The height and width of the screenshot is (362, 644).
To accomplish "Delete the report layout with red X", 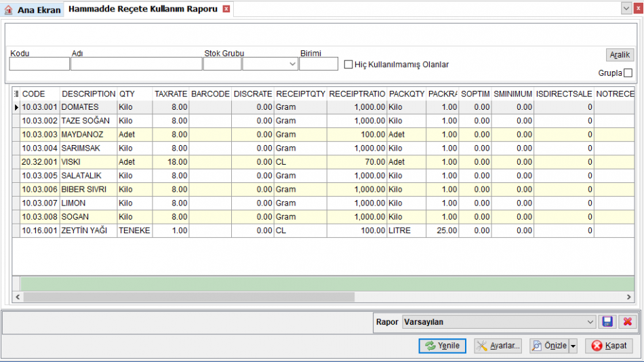I will [628, 322].
